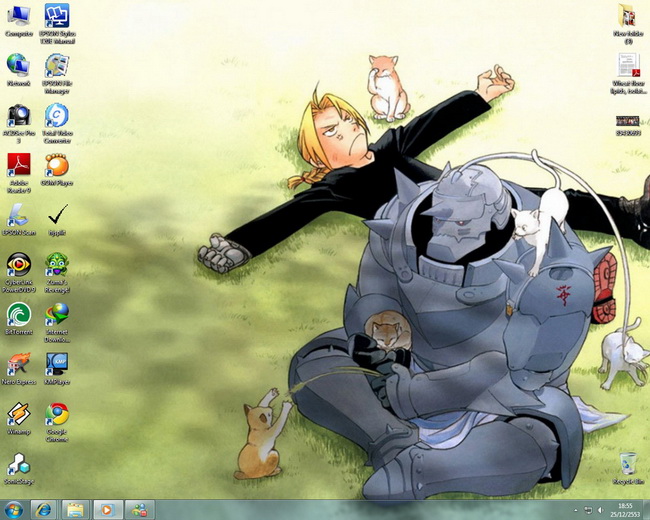
Task: Open the EPSON Stylus manual shortcut
Action: (x=57, y=24)
